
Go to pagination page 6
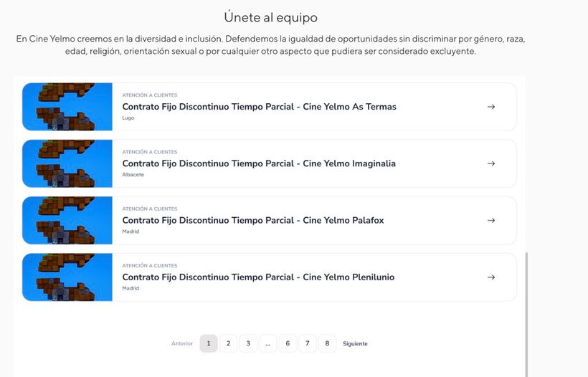point(288,343)
